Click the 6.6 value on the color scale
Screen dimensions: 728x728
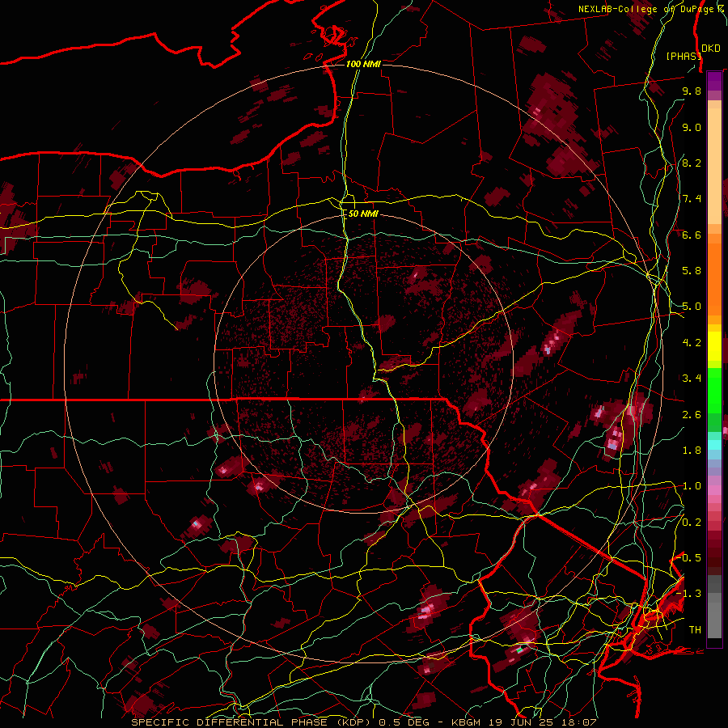(x=692, y=235)
